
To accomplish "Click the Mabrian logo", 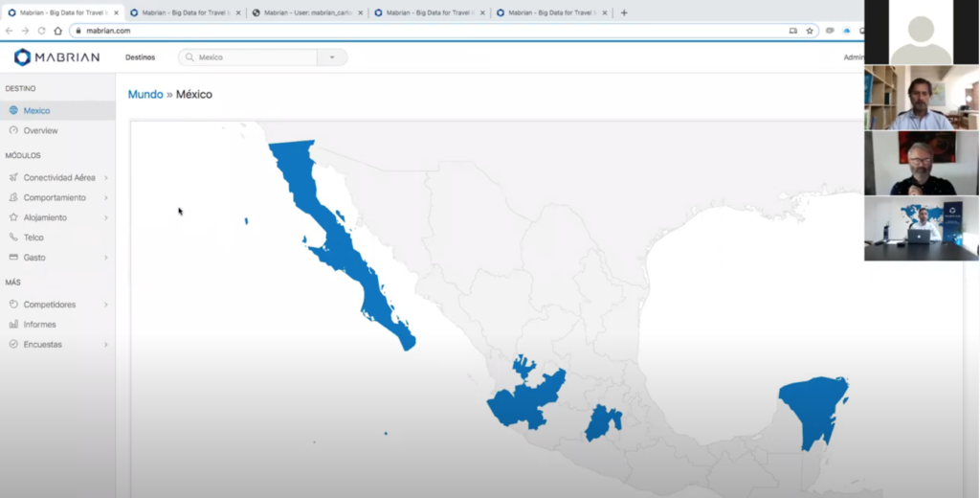I will coord(56,57).
